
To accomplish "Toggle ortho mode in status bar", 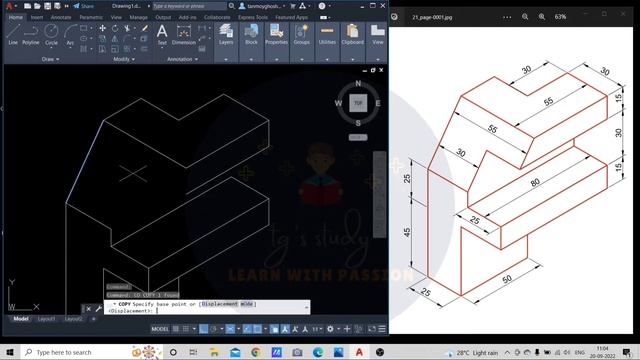I will [x=203, y=329].
